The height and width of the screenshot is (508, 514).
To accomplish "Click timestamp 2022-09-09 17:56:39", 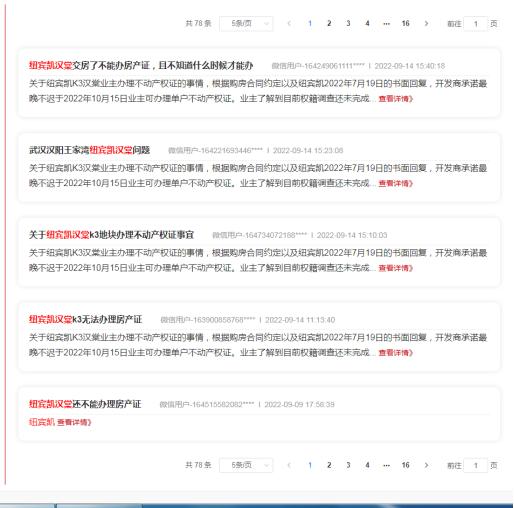I will [299, 405].
